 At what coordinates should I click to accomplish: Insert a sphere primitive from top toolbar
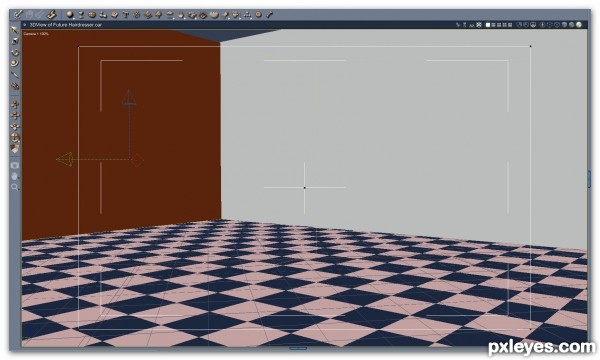(70, 15)
